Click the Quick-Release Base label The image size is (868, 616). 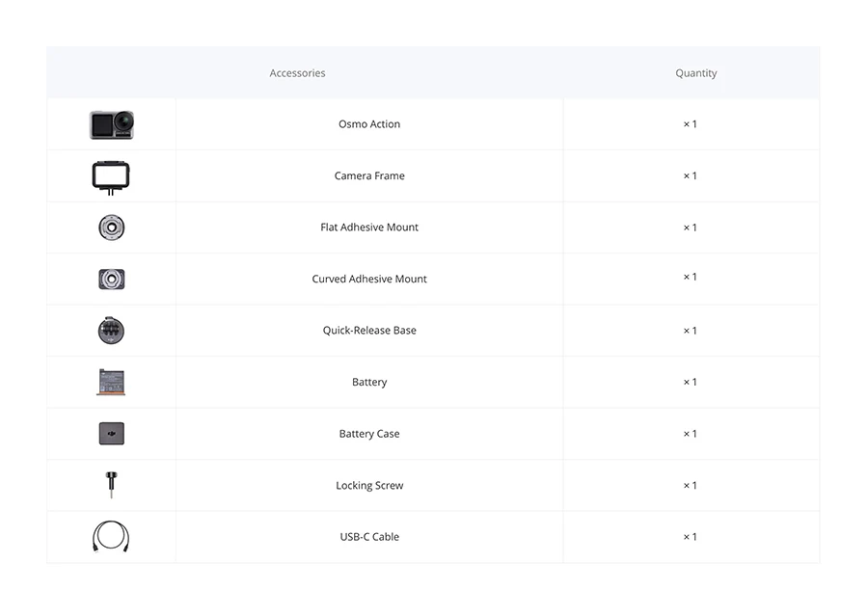(x=369, y=331)
